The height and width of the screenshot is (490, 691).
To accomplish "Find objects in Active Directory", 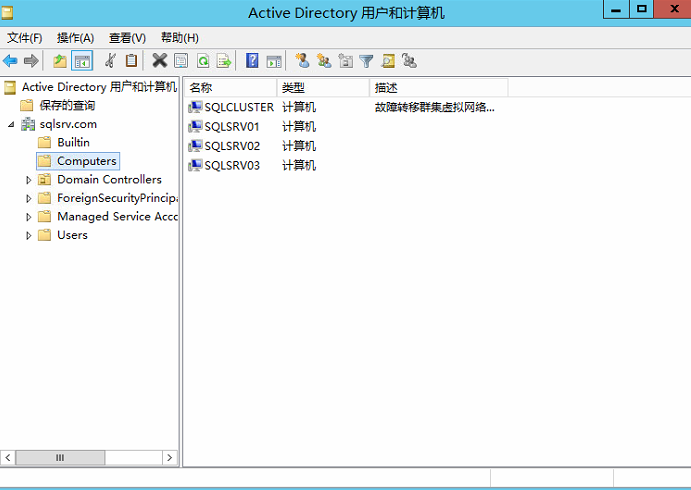I will tap(388, 61).
